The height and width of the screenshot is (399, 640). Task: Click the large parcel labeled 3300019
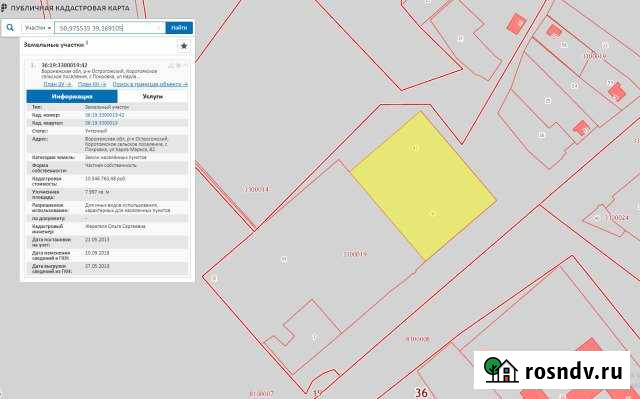coord(310,261)
